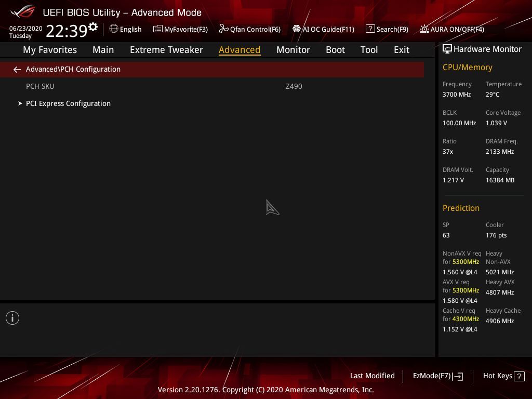Open Qfan Control(F6)
Screen dimensions: 532x399
pos(250,29)
